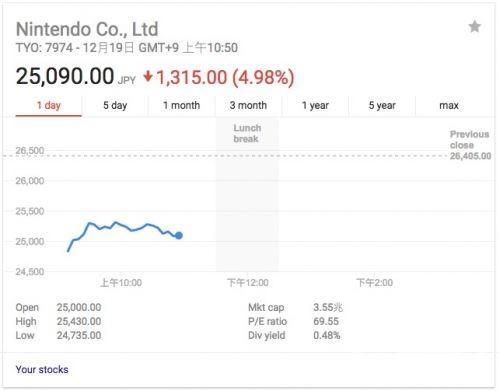
Task: Show the 3 month price history
Action: click(x=248, y=106)
